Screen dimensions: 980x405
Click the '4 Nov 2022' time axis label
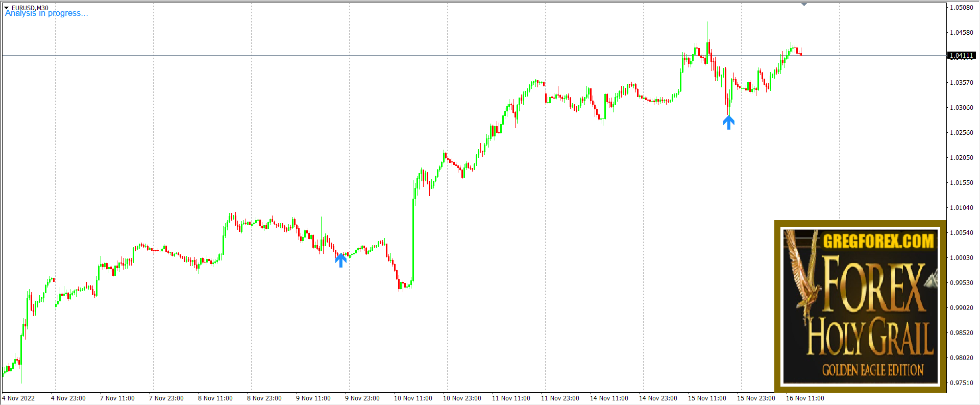[19, 398]
